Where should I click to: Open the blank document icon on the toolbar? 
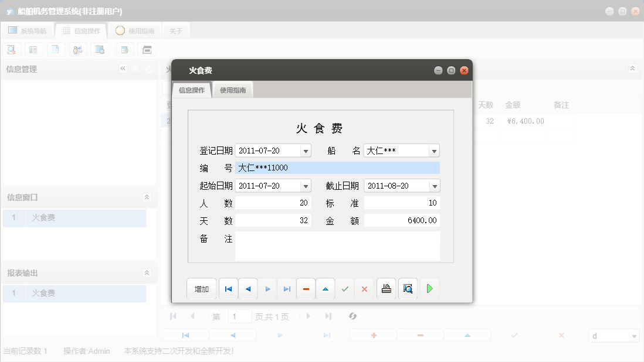point(56,49)
